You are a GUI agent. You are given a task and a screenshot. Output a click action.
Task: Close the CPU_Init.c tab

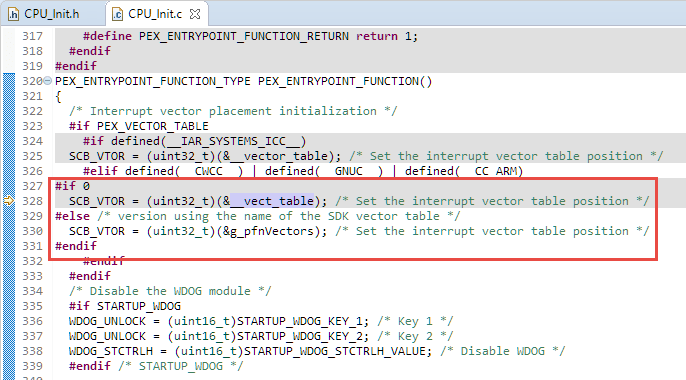coord(195,14)
